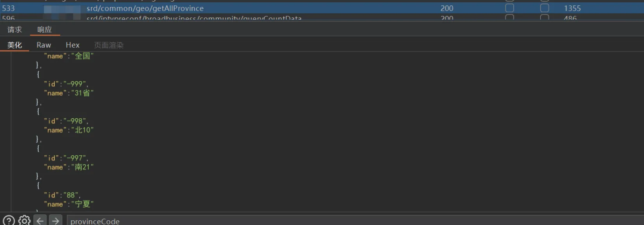This screenshot has width=644, height=225.
Task: Click the "name":"31省" line
Action: click(69, 93)
